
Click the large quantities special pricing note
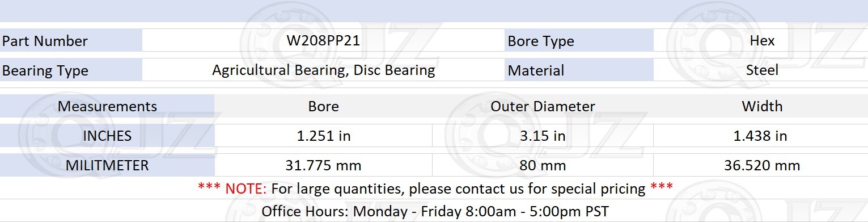coord(435,189)
